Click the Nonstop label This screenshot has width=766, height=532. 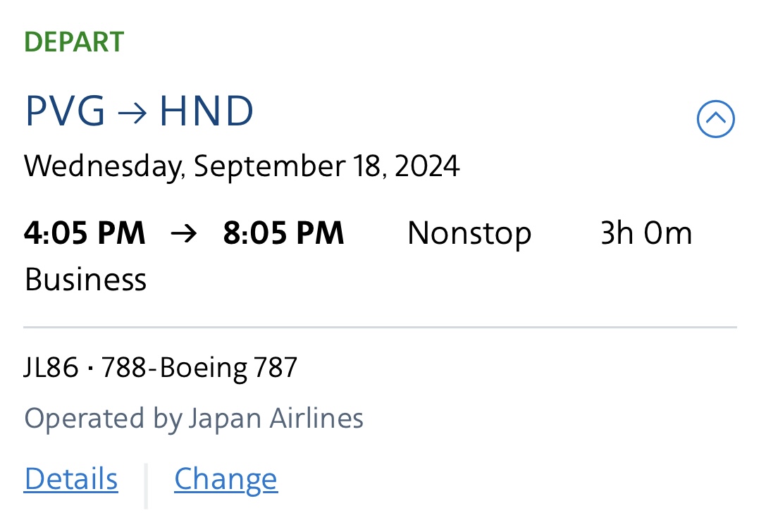point(469,233)
